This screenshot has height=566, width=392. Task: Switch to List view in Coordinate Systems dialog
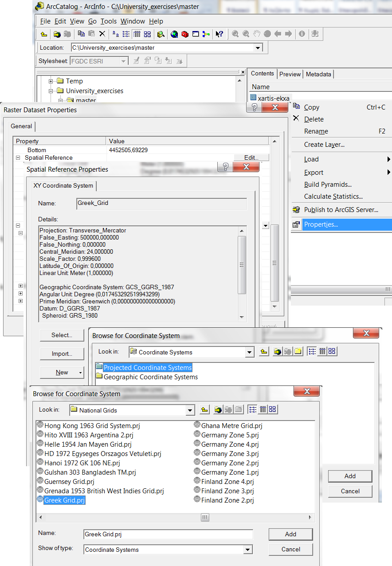tap(312, 351)
